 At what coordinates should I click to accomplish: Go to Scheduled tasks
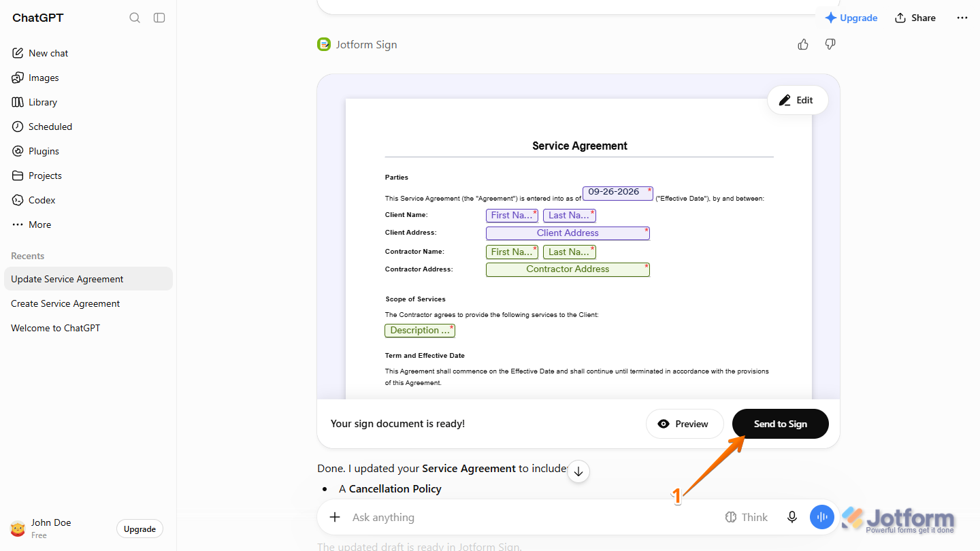88,127
